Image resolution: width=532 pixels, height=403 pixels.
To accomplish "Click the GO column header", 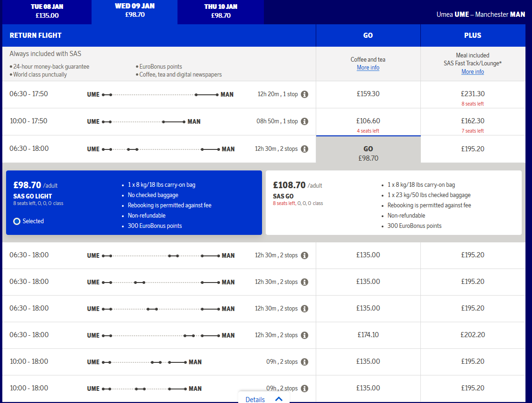I will 368,35.
